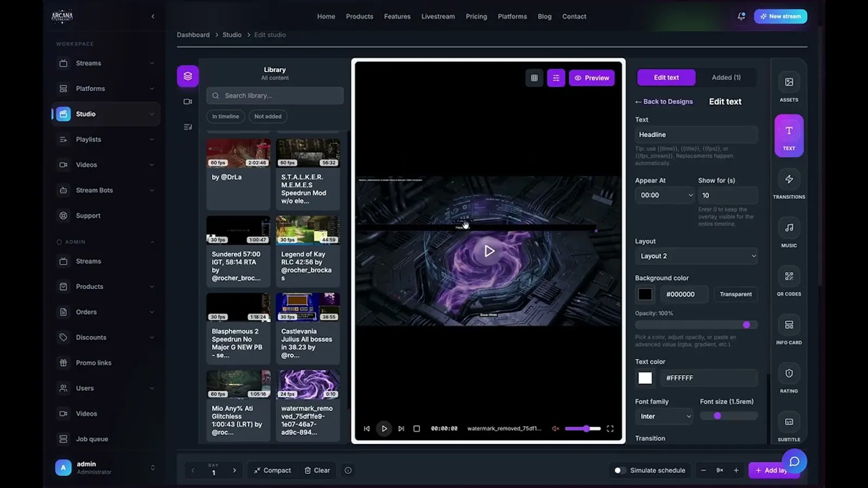Adjust the Opacity slider
Image resolution: width=868 pixels, height=488 pixels.
tap(697, 325)
